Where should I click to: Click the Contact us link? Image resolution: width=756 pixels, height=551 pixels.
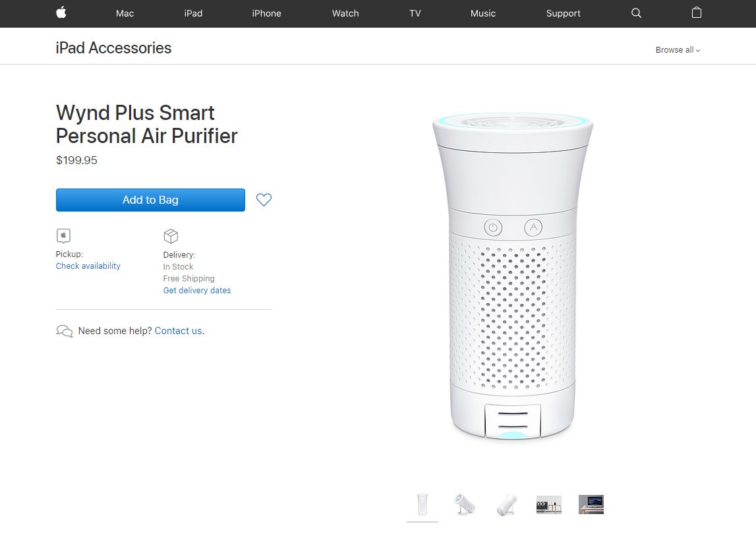(178, 331)
